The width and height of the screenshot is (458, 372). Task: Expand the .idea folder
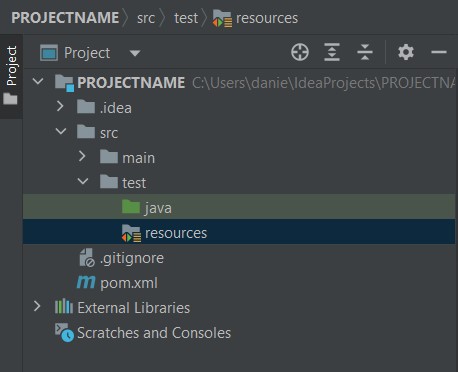point(60,106)
